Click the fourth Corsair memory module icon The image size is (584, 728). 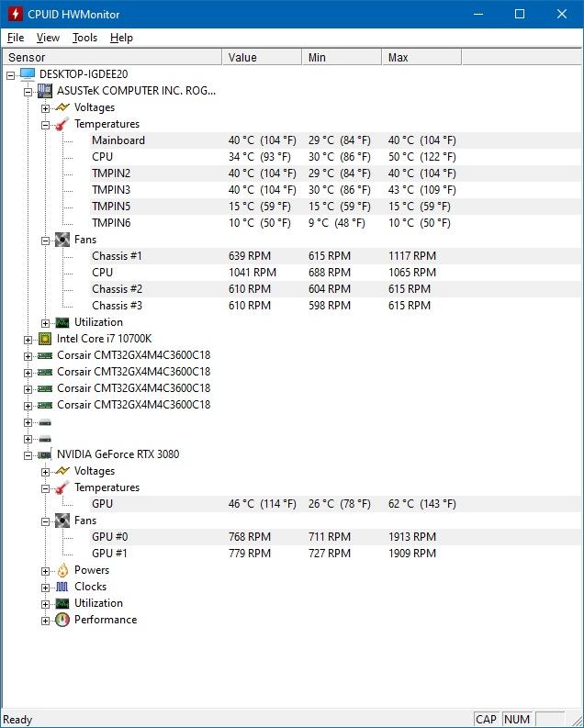(x=45, y=405)
